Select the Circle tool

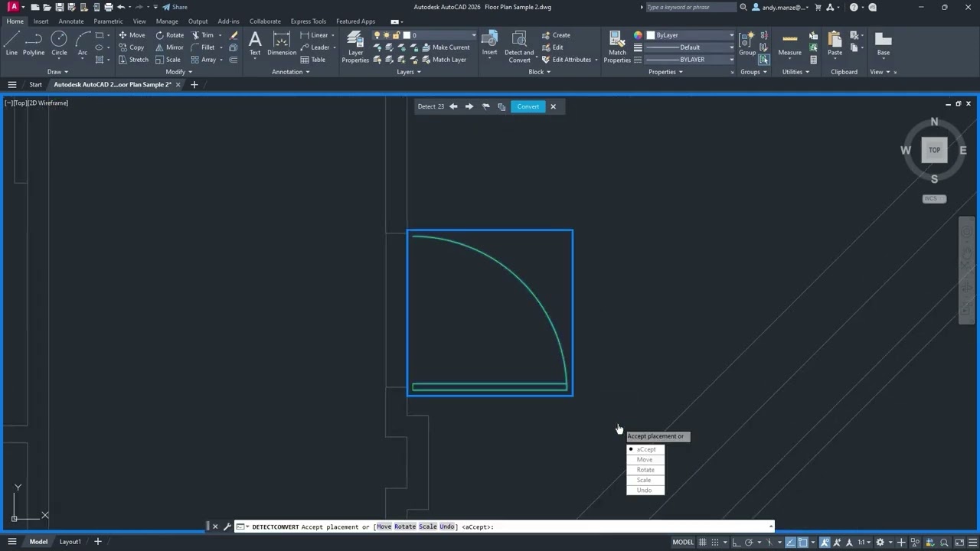pyautogui.click(x=59, y=44)
